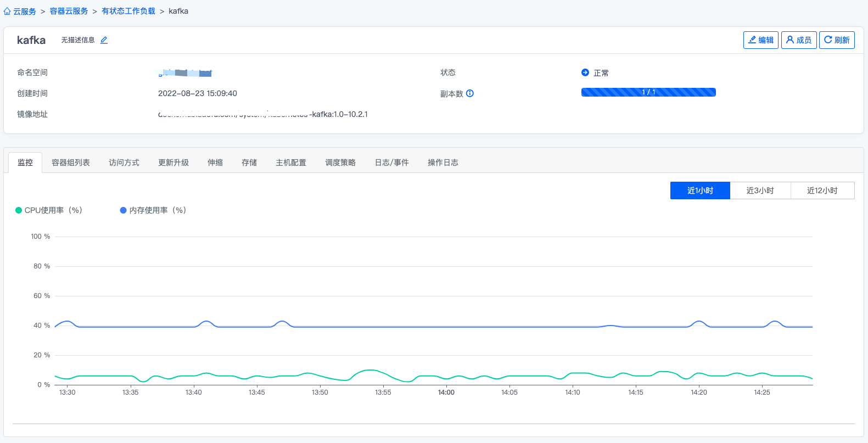The image size is (868, 443).
Task: Click the kafka title heading
Action: click(x=31, y=40)
